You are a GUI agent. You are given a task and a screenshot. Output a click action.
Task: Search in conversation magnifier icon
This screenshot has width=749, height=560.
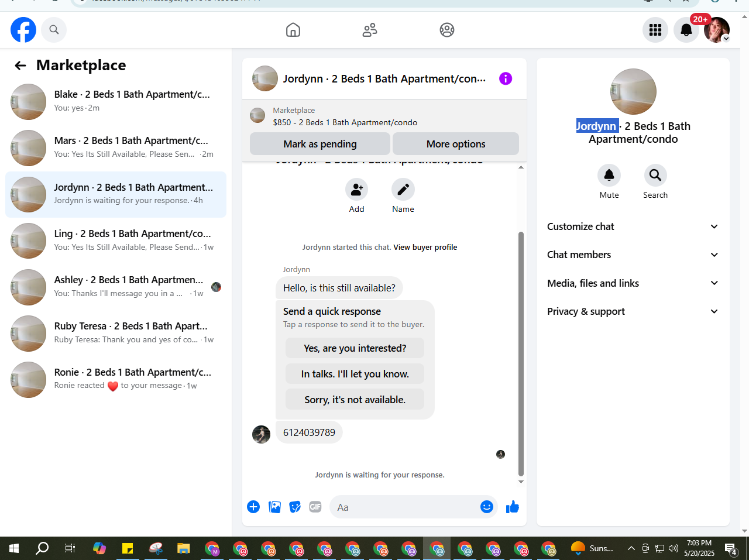point(655,175)
